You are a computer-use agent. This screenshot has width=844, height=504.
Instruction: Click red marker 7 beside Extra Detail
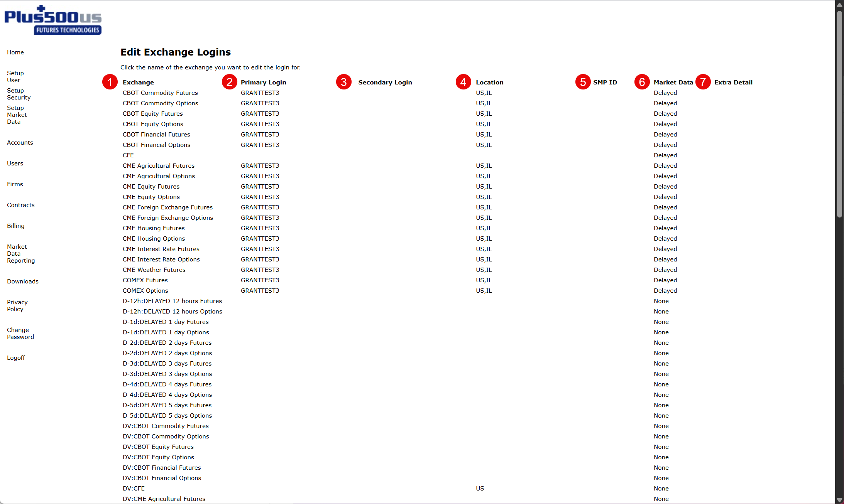tap(703, 82)
